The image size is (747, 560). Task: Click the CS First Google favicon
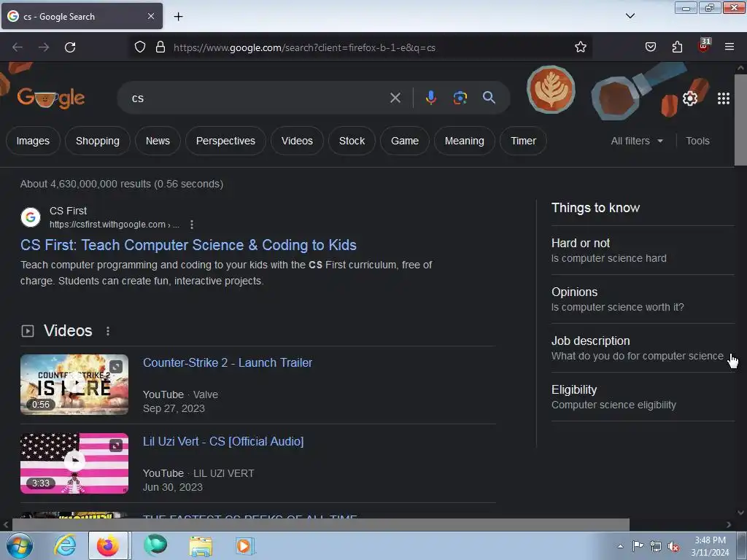coord(31,217)
